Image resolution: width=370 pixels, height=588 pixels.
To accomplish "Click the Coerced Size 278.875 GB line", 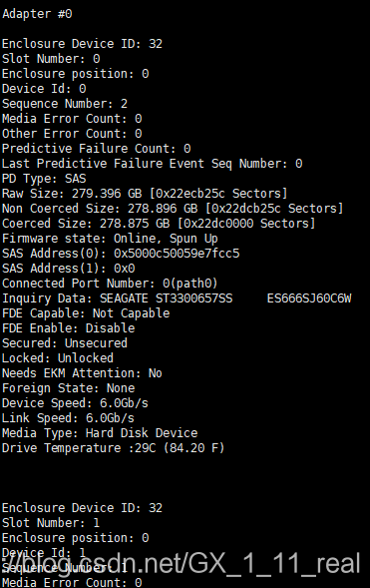I will point(159,224).
